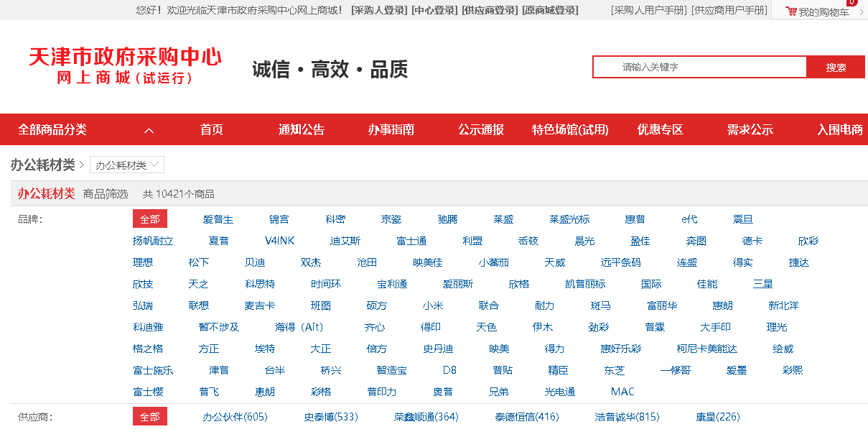Filter by brand 理光
The width and height of the screenshot is (868, 437).
[777, 328]
